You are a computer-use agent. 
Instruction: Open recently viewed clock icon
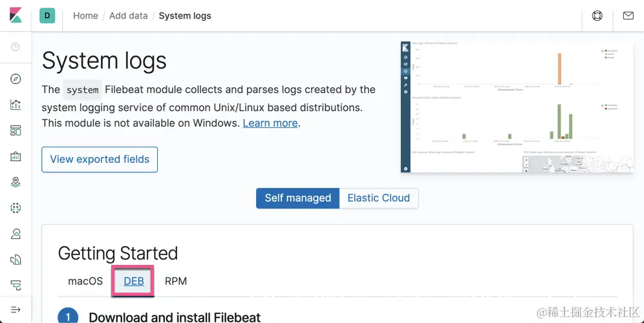click(x=16, y=47)
